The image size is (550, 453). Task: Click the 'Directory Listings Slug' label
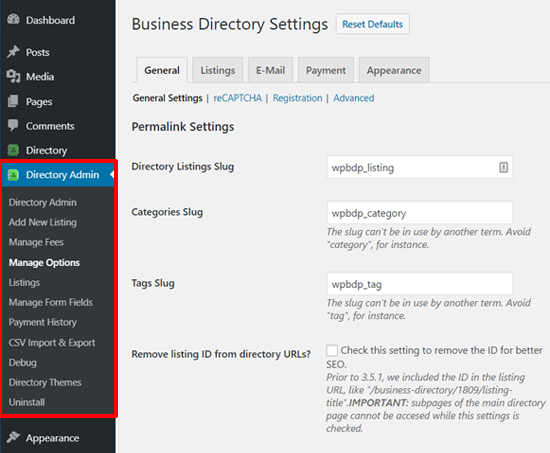click(182, 167)
